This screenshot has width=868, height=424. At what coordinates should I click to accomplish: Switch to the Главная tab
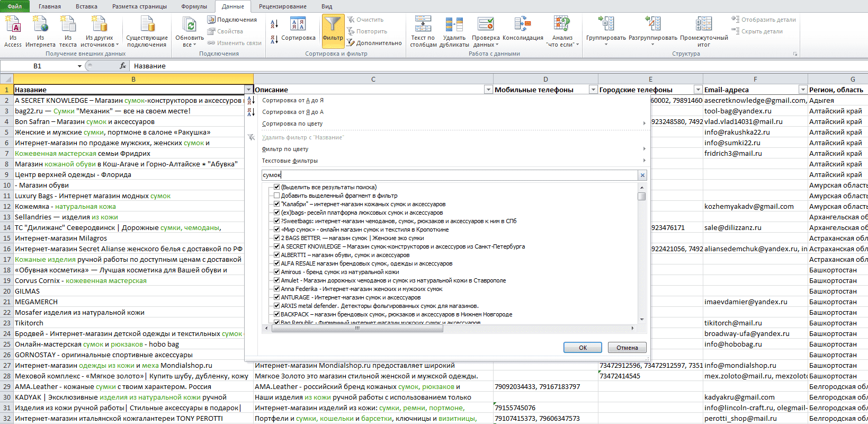click(x=50, y=6)
